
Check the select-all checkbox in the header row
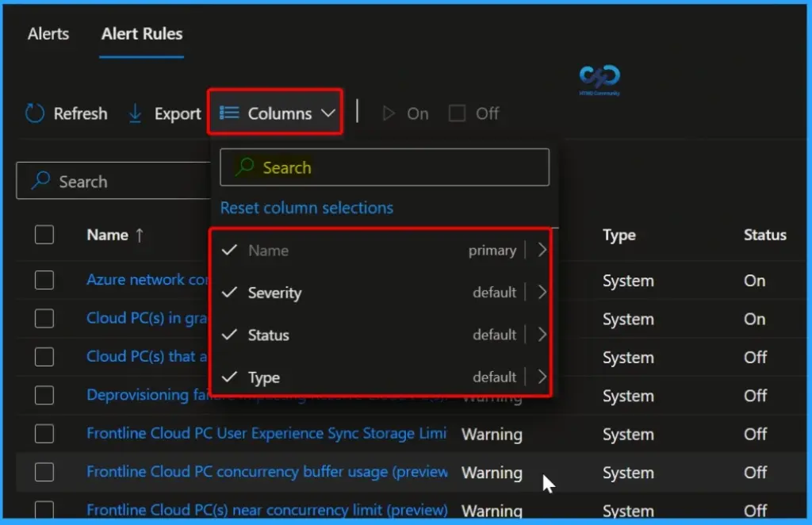point(44,235)
